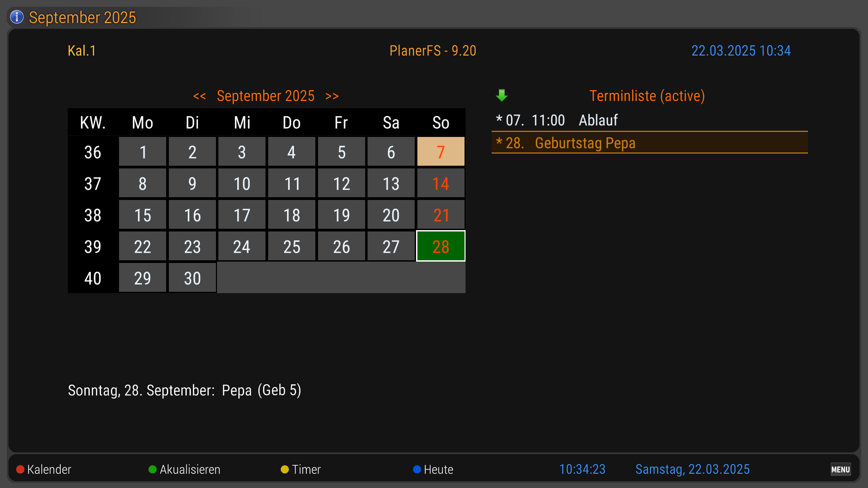
Task: Select day 30 in the calendar
Action: 192,278
